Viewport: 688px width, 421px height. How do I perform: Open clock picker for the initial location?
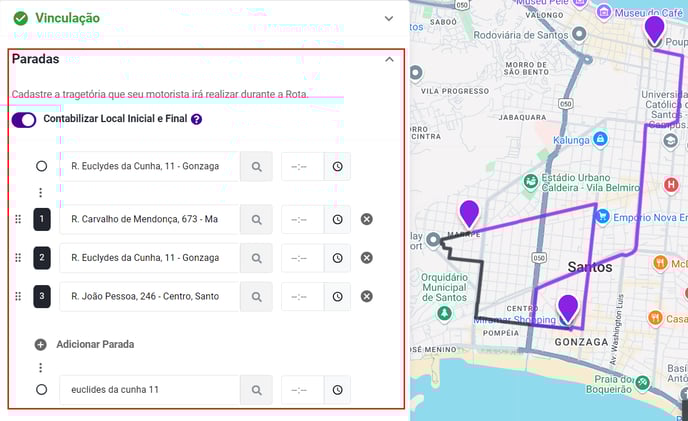(x=337, y=166)
